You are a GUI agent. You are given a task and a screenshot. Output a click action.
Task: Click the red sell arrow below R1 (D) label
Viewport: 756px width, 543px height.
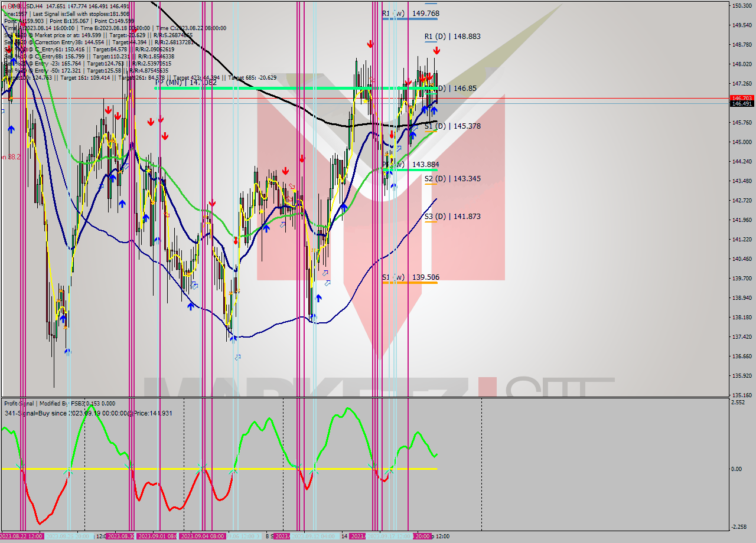point(436,51)
